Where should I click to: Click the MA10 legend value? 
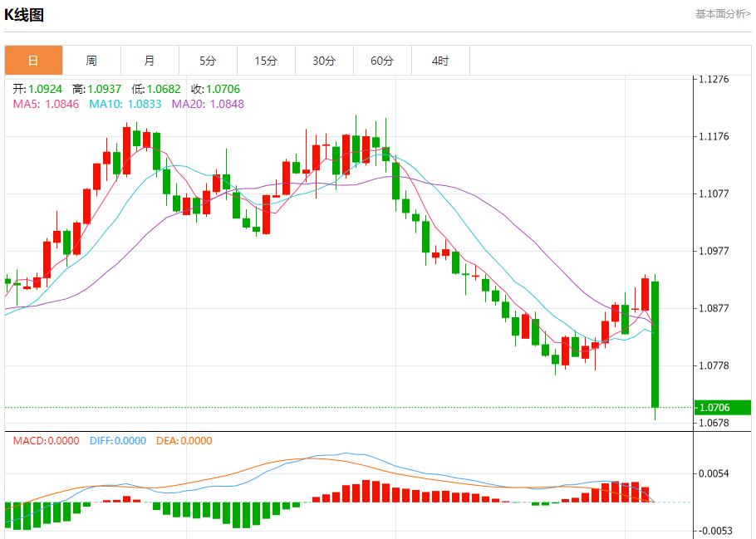click(x=125, y=104)
